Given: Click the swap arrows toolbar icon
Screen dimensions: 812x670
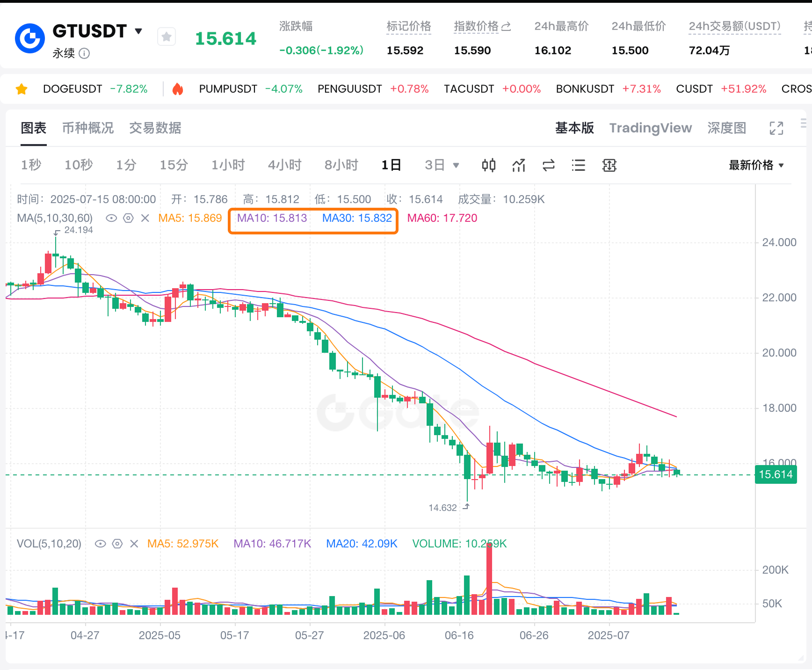Looking at the screenshot, I should click(549, 165).
